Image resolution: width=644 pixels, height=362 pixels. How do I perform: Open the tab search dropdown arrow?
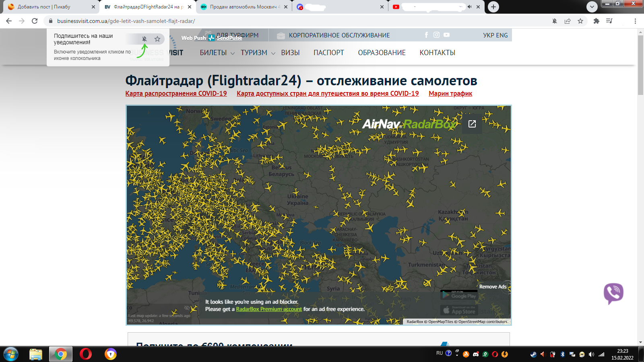point(592,7)
